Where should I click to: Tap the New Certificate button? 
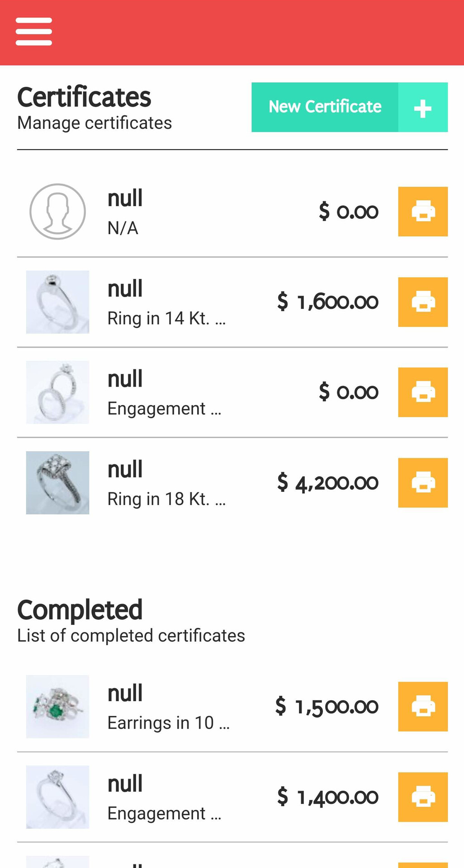tap(325, 107)
